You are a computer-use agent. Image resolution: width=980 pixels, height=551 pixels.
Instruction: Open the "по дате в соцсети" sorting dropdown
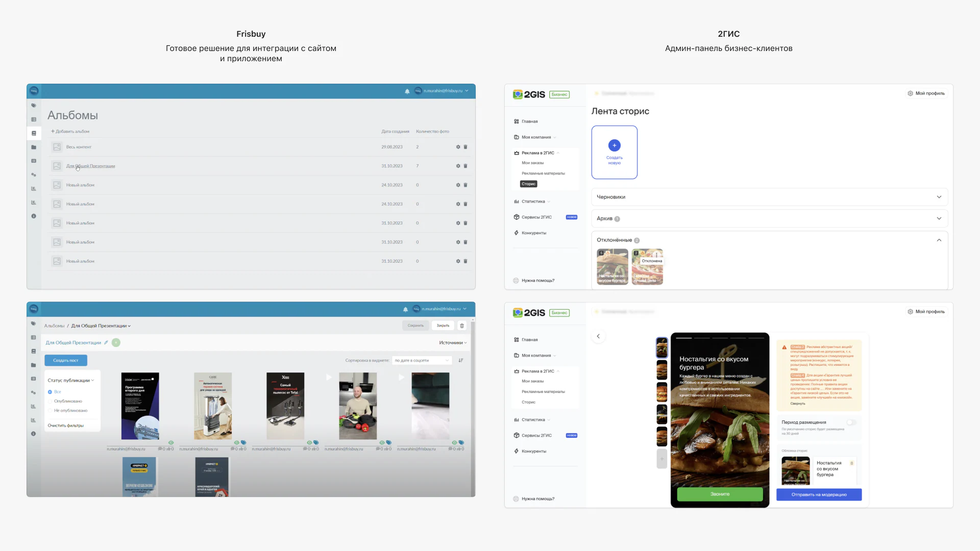[x=422, y=360]
